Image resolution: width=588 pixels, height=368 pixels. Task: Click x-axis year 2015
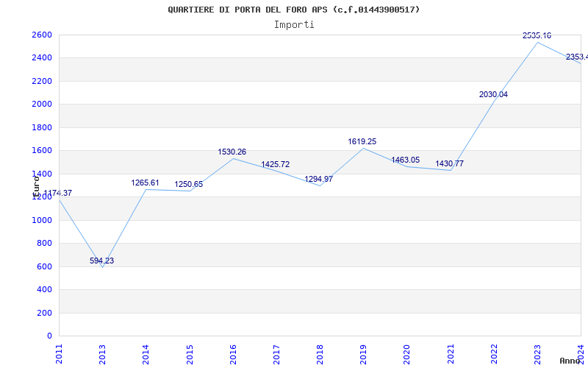pyautogui.click(x=190, y=355)
